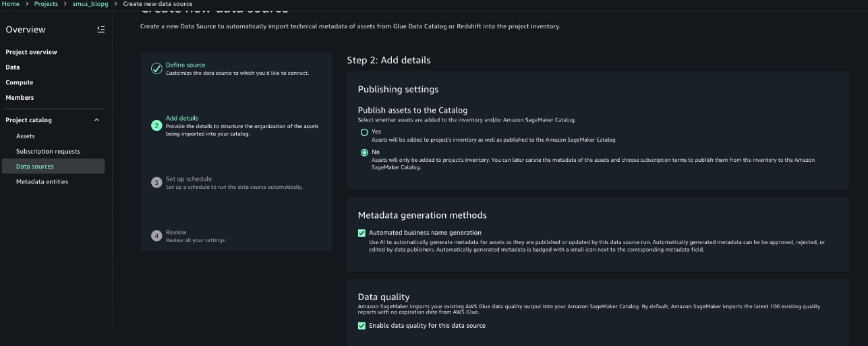Open smus_blopg breadcrumb link
The height and width of the screenshot is (346, 868).
90,4
